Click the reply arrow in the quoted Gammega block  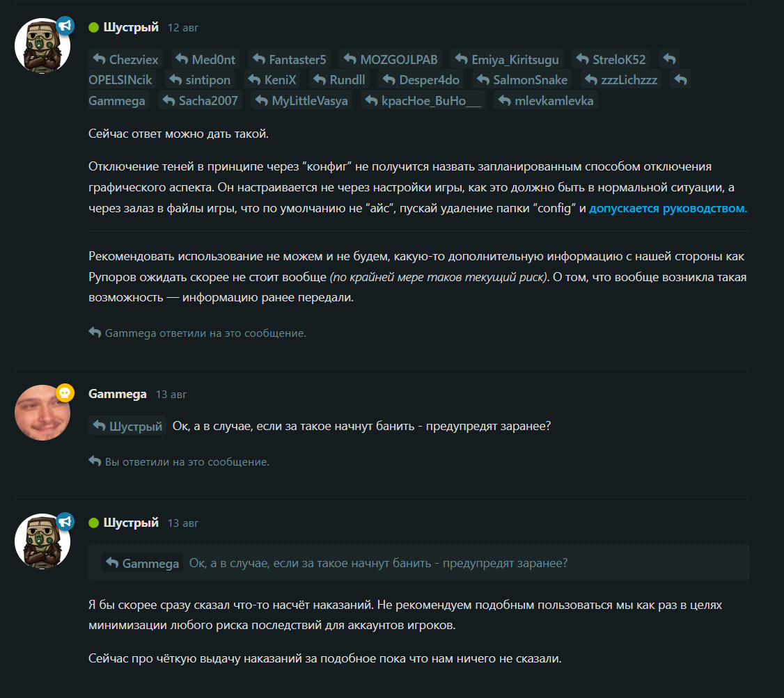[x=112, y=563]
